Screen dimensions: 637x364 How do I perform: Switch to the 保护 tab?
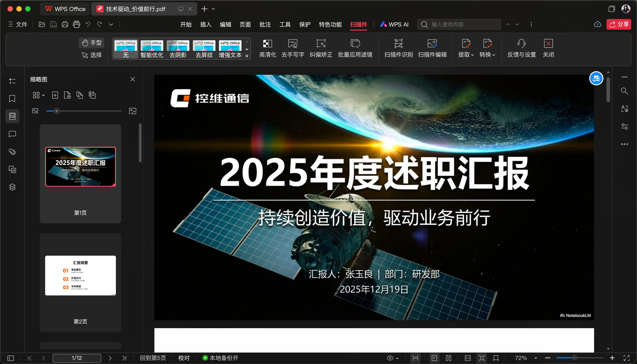(305, 24)
